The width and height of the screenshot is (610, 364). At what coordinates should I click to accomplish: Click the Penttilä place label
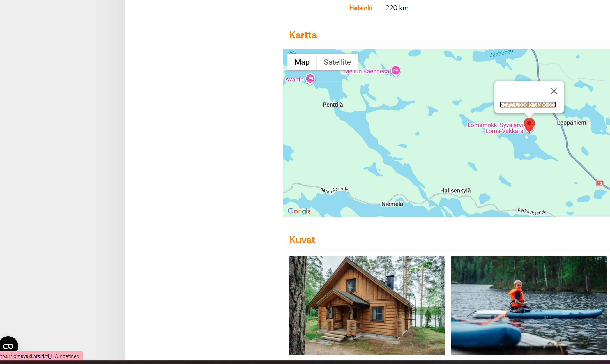(333, 105)
